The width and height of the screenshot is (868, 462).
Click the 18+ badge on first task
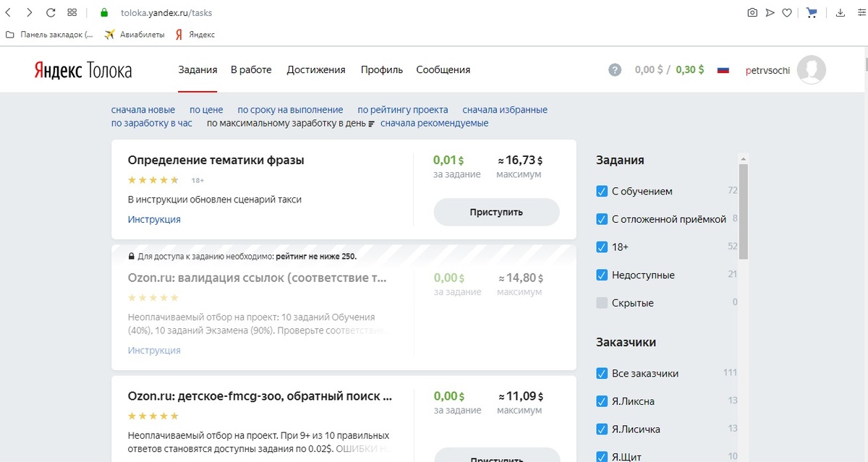[197, 180]
